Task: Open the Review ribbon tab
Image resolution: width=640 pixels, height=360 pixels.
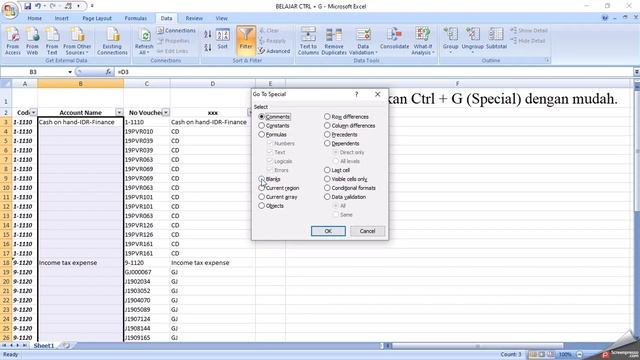Action: click(194, 18)
